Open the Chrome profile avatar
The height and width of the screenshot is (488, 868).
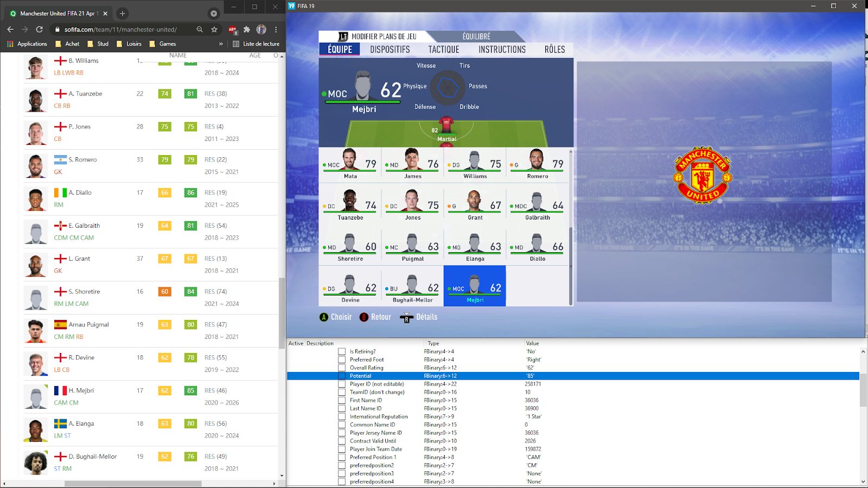coord(261,29)
